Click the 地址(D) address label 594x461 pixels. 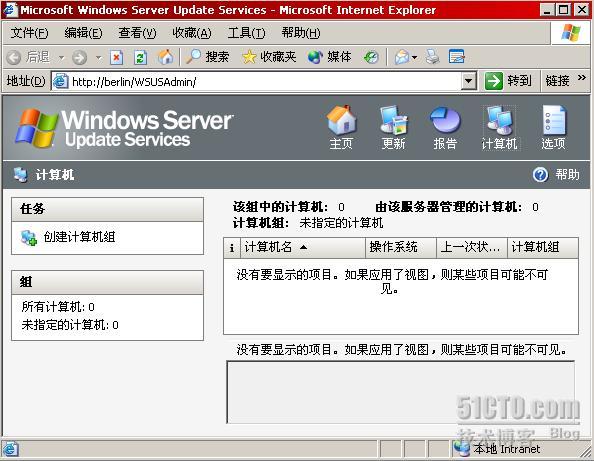26,81
